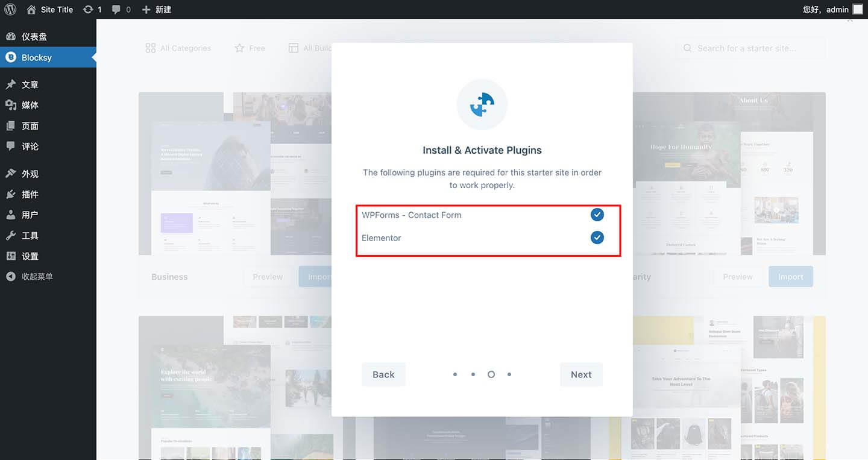This screenshot has width=868, height=460.
Task: Click the Next button in the dialog
Action: click(x=581, y=374)
